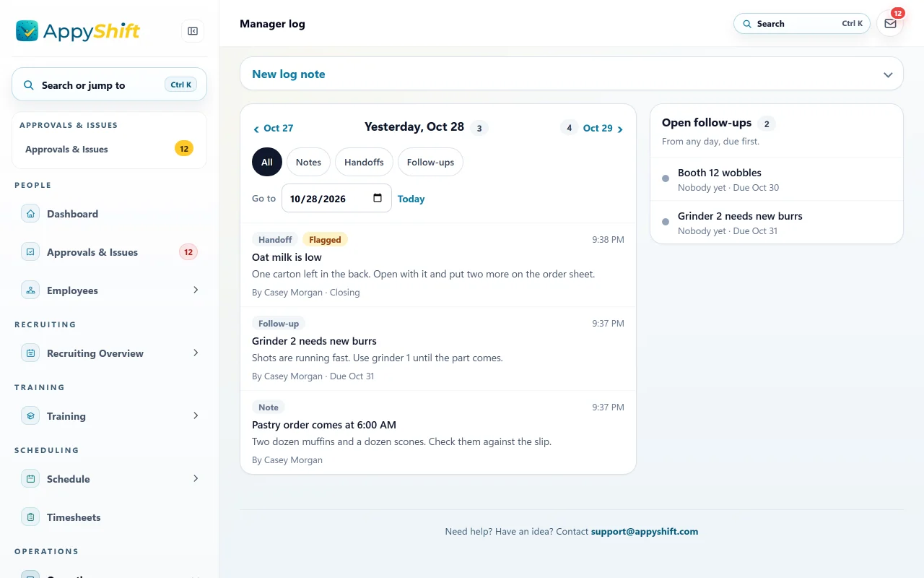Expand the Employees submenu

click(x=196, y=290)
